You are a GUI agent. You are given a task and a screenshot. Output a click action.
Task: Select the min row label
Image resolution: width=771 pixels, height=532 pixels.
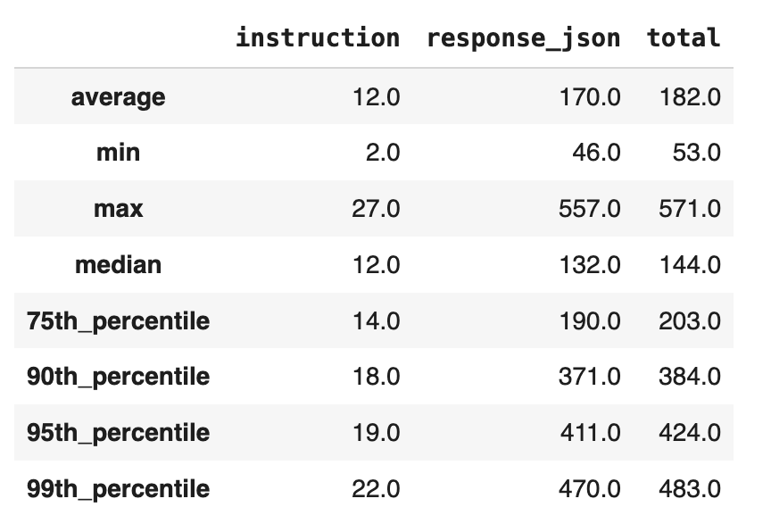coord(118,153)
